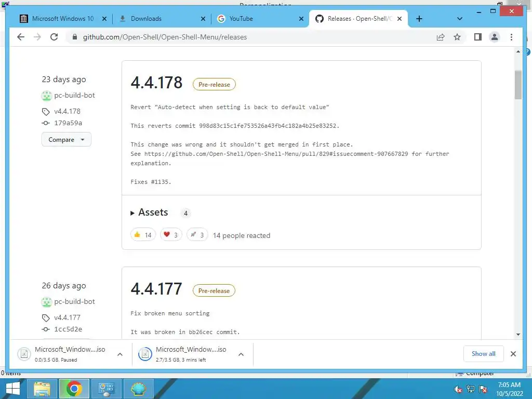Open Chrome three-dot menu
The width and height of the screenshot is (532, 399).
pos(511,37)
